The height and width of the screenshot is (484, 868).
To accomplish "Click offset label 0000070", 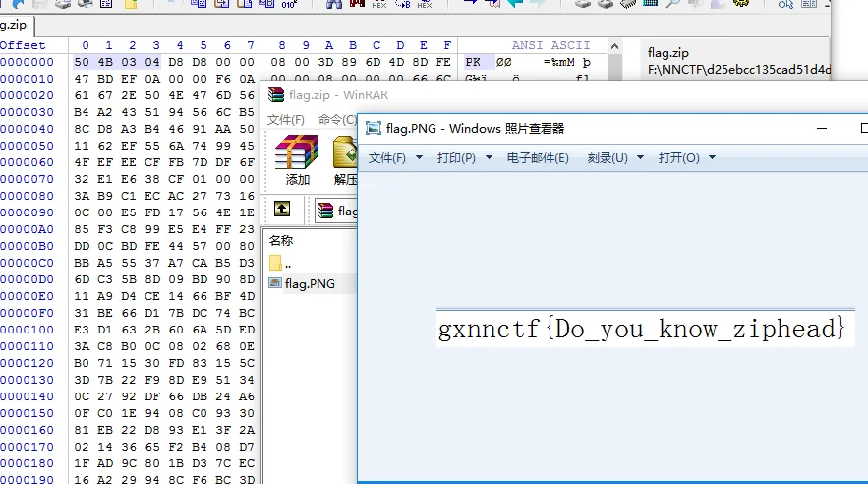I will click(x=27, y=179).
